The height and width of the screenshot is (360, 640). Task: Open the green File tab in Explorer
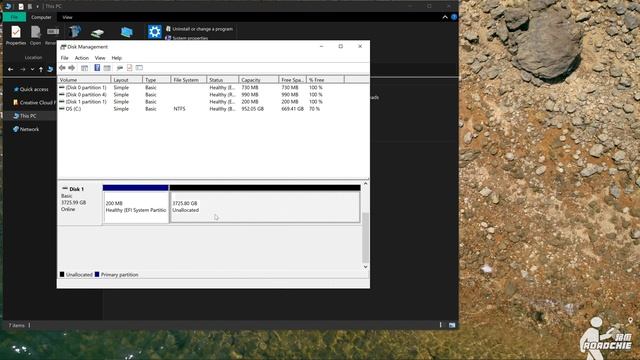pos(14,17)
